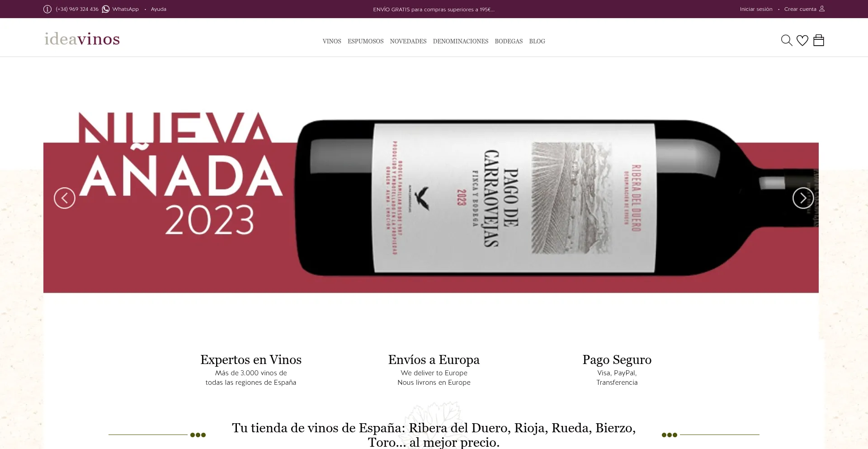Open the BLOG page

click(x=537, y=41)
